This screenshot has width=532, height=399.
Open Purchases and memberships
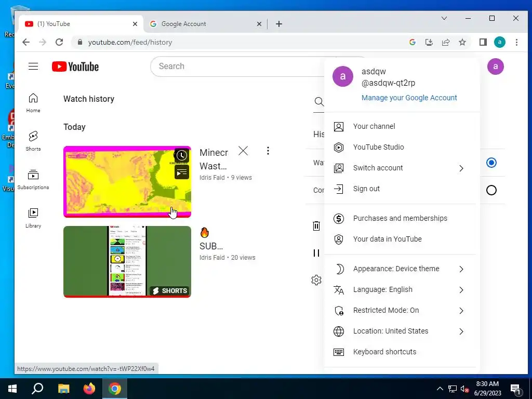(x=400, y=219)
